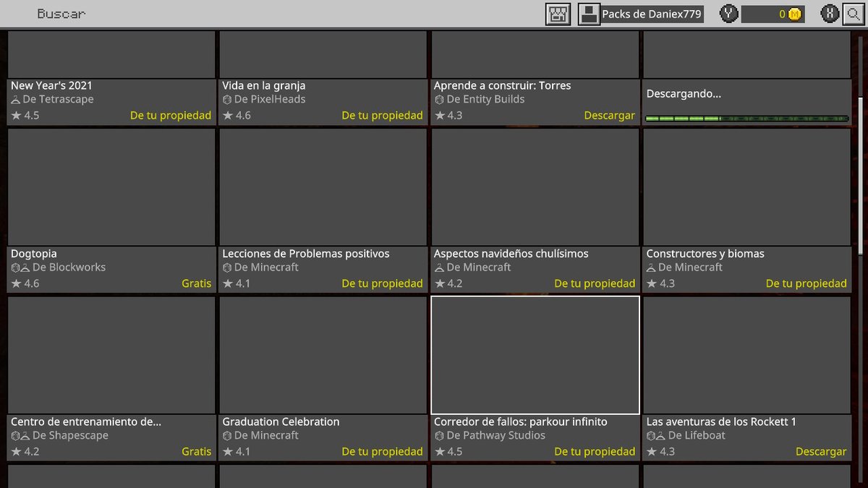This screenshot has height=488, width=868.
Task: Click the pack type icons beside De Lifeboat
Action: (x=656, y=436)
